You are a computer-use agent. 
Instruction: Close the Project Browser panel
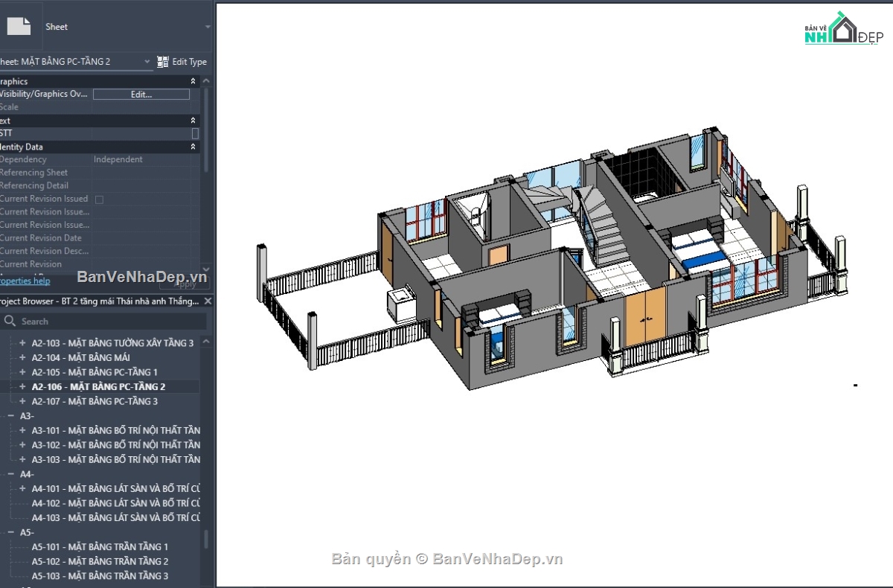pos(208,301)
